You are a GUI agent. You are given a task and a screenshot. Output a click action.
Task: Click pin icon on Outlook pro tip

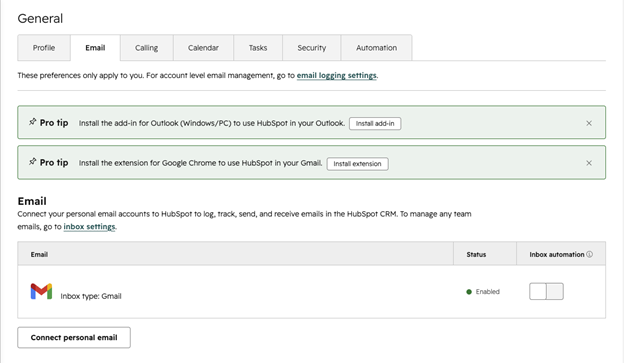click(x=33, y=122)
